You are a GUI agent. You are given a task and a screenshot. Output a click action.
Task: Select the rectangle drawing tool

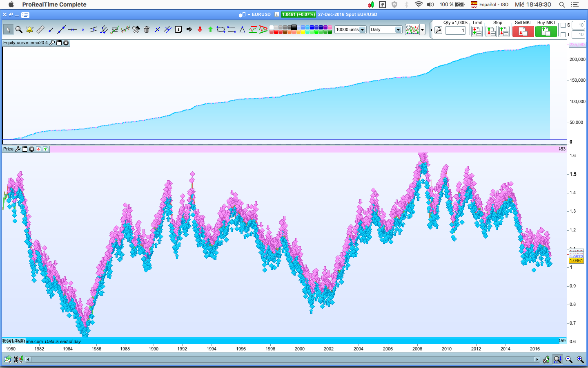pos(232,29)
